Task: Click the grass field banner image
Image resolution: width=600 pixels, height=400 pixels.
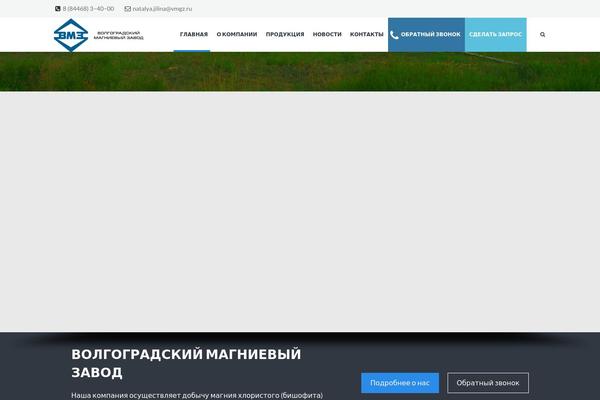Action: 300,72
